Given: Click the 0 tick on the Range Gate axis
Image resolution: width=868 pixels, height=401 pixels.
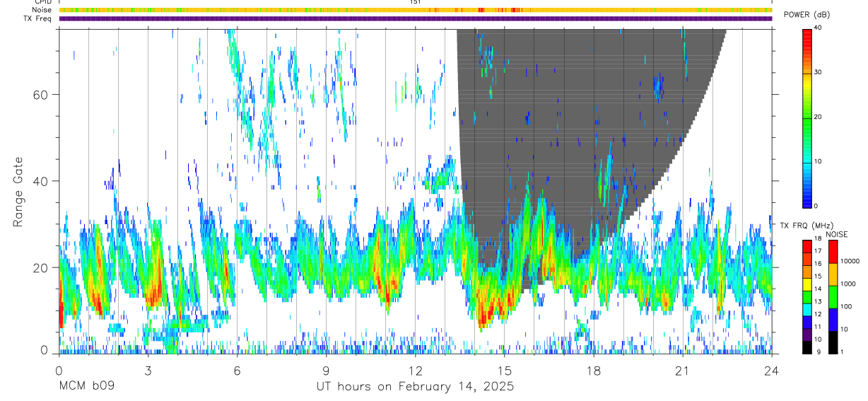Looking at the screenshot, I should [45, 350].
